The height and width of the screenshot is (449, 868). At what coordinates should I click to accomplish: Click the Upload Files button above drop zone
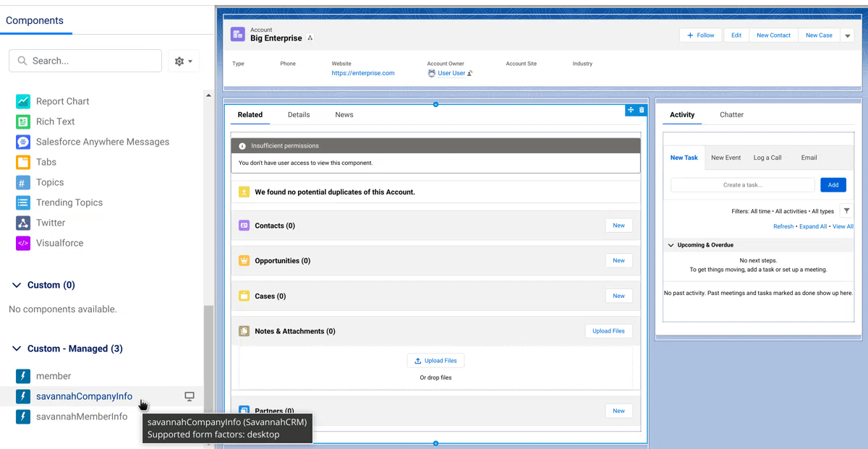point(435,361)
